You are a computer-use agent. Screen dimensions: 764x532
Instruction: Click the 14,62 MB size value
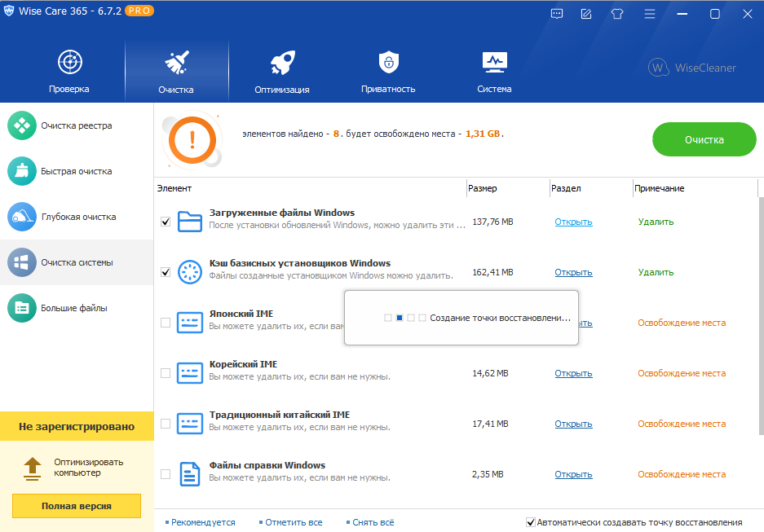coord(490,373)
